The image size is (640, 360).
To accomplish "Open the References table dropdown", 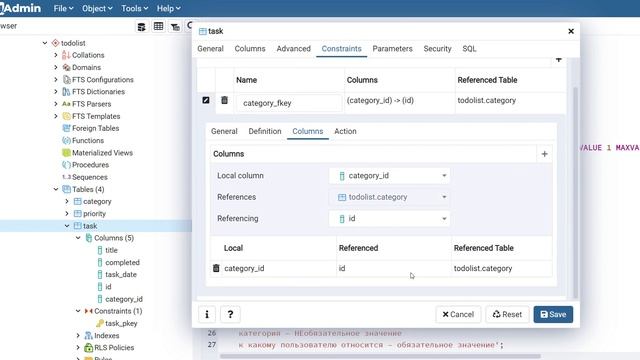I will point(389,197).
